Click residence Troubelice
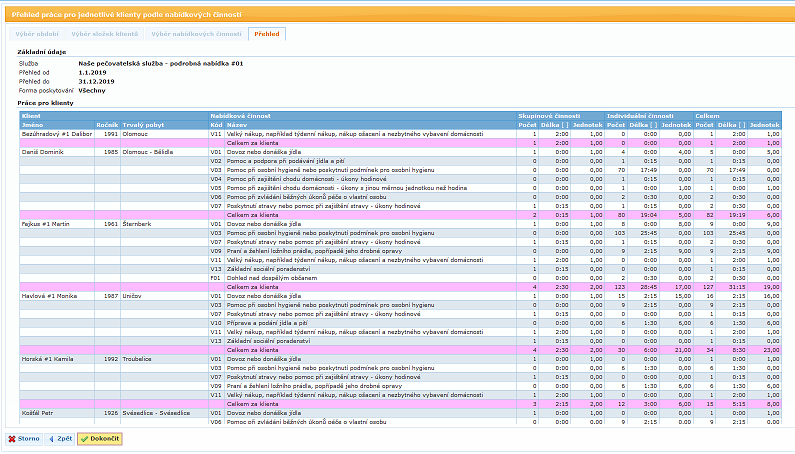Viewport: 795px width, 454px height. coord(136,359)
